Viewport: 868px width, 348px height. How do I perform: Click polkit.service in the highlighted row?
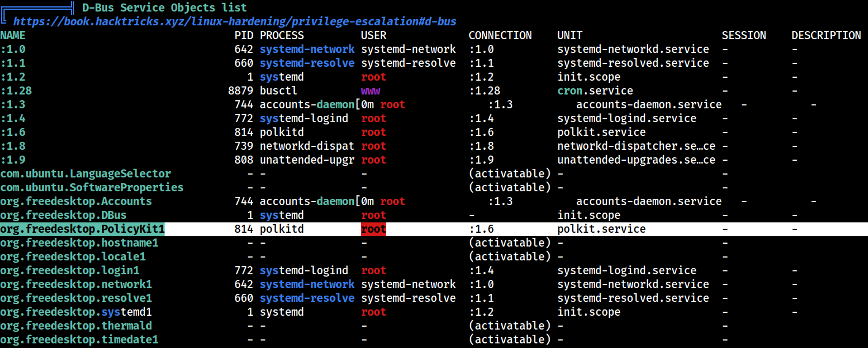click(601, 229)
